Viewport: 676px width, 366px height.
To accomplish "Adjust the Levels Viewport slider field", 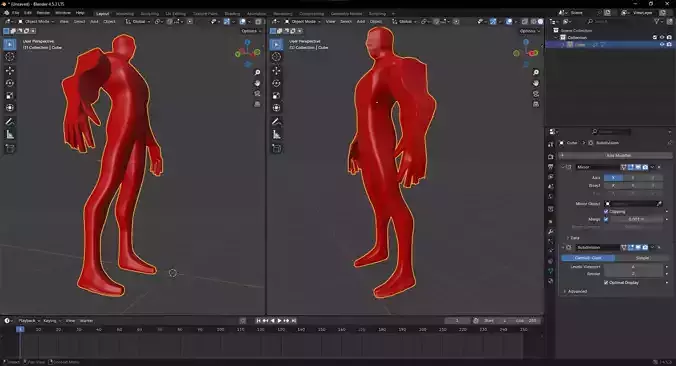I will pos(633,267).
